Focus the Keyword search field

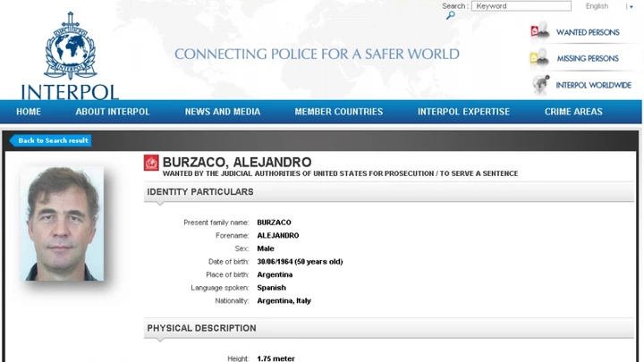point(521,5)
